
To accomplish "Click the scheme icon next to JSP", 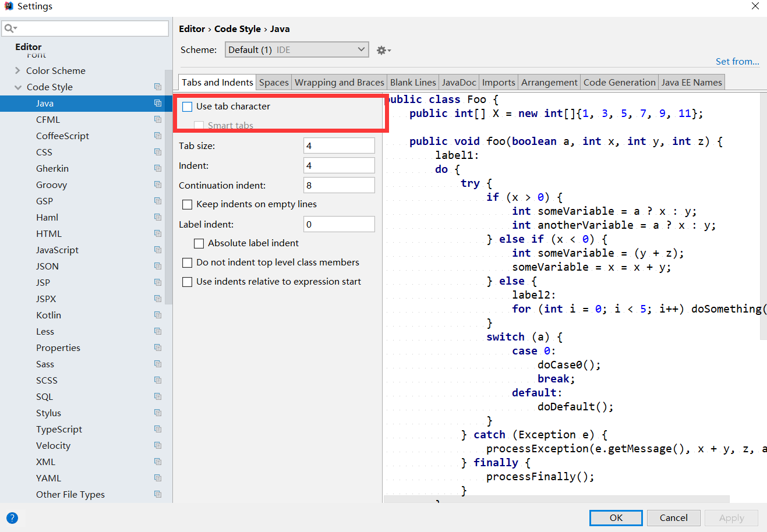I will (x=158, y=282).
